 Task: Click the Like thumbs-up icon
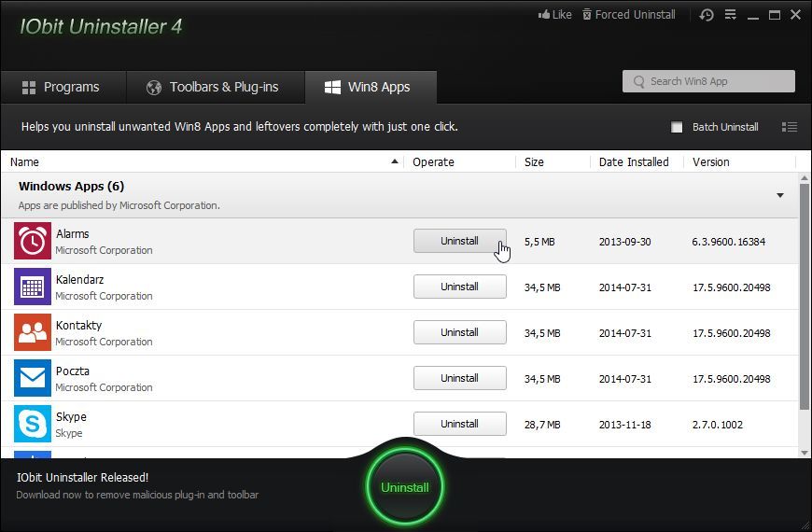[x=544, y=15]
